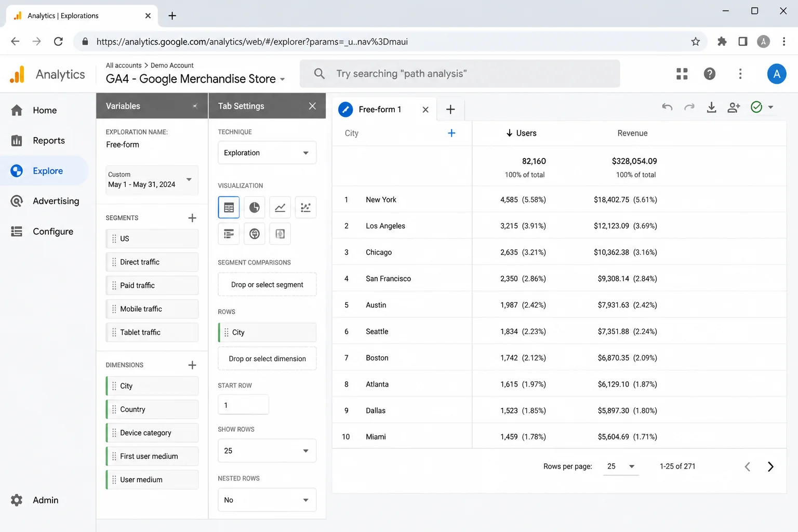Viewport: 798px width, 532px height.
Task: Click the Start Row input field
Action: pos(243,405)
